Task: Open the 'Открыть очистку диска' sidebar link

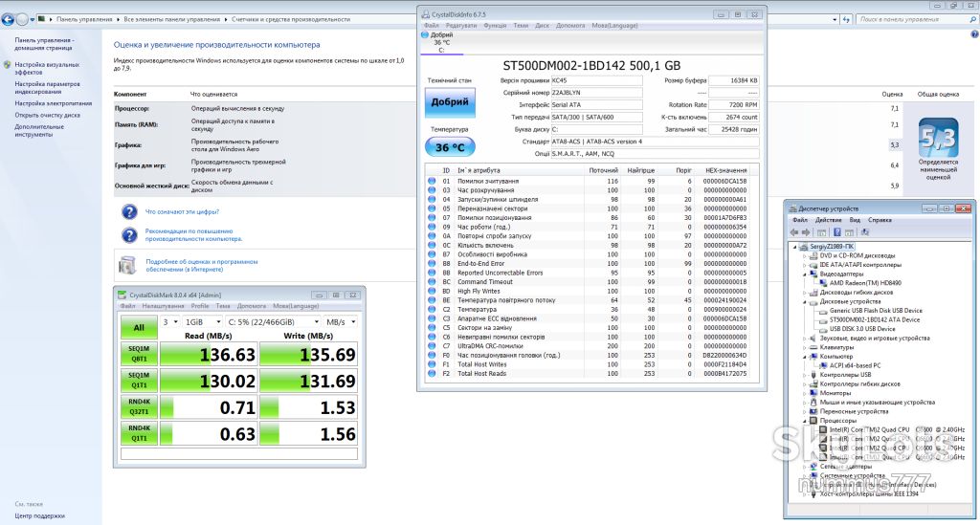Action: coord(48,115)
